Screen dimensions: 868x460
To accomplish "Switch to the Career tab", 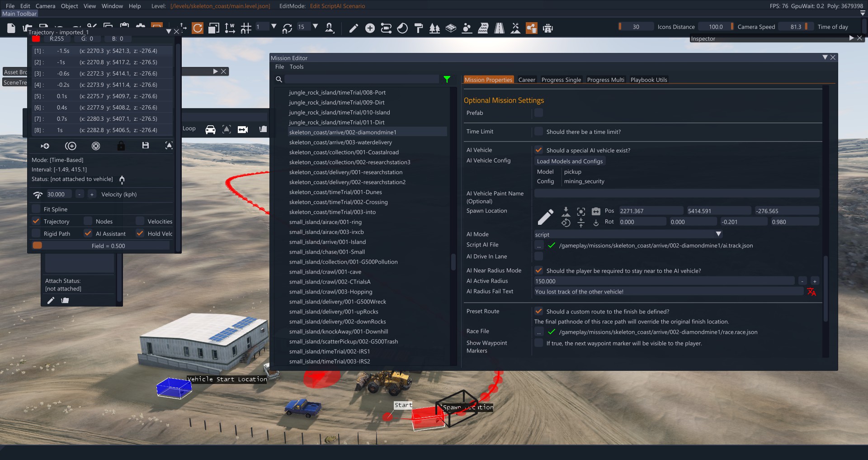I will tap(527, 80).
